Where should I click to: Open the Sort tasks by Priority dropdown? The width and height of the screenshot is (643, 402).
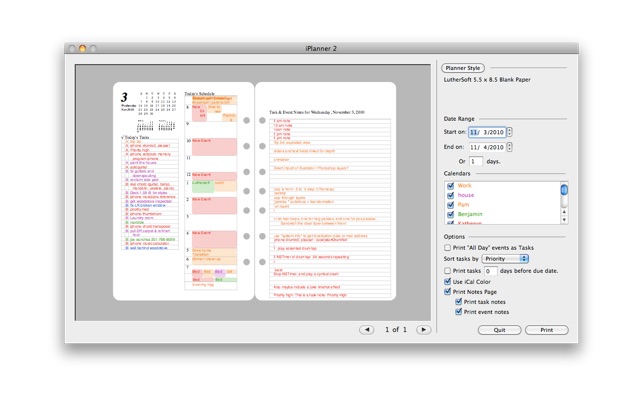pyautogui.click(x=505, y=259)
